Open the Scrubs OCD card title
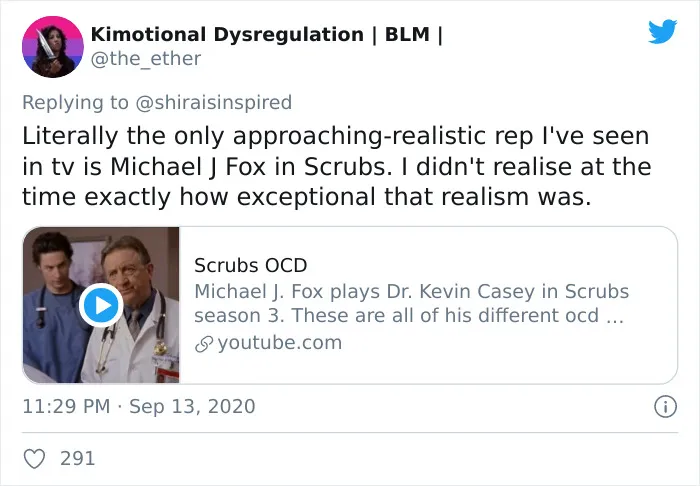Viewport: 700px width, 486px height. click(x=250, y=265)
